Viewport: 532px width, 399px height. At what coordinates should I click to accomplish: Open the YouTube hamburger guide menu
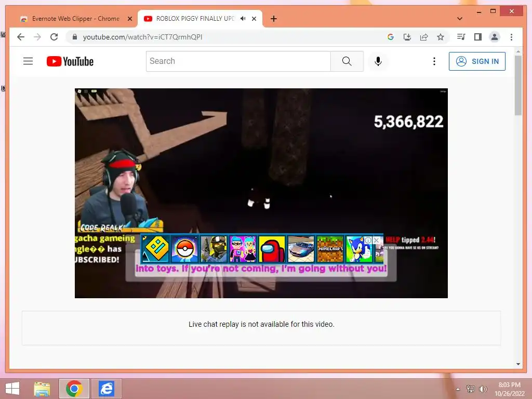click(x=28, y=61)
